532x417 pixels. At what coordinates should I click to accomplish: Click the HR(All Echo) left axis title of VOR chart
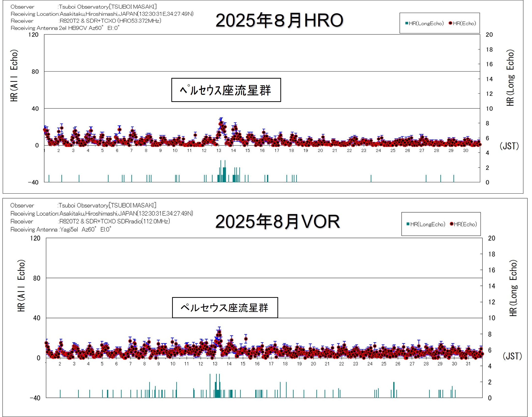[x=21, y=286]
